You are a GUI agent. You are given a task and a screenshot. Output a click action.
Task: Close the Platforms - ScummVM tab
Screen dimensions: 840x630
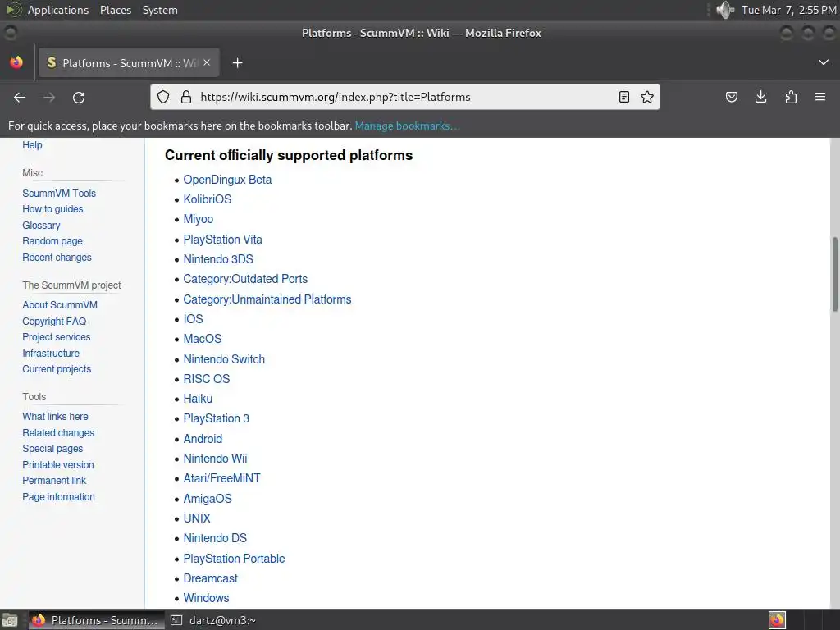click(207, 62)
